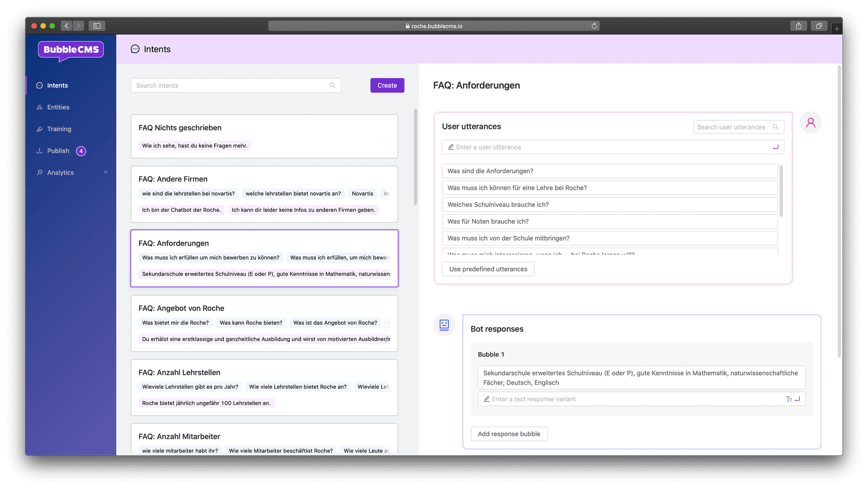Screen dimensions: 868x489
Task: Select the FAQ: Angebot von Roche intent card
Action: tap(264, 323)
